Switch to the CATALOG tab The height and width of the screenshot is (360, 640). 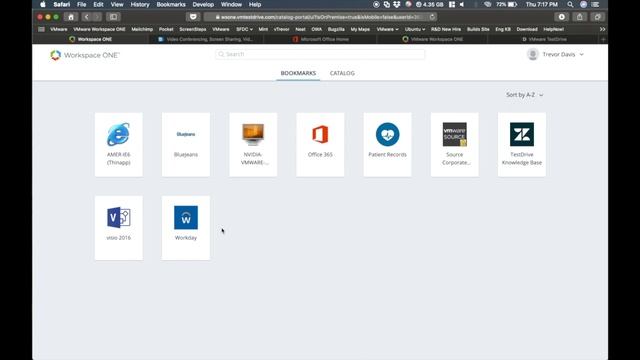(342, 73)
